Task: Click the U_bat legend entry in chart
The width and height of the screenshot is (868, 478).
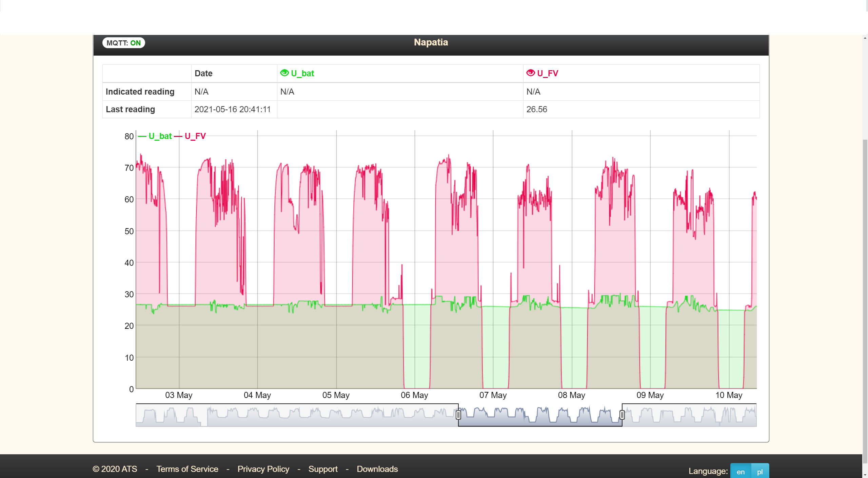Action: (x=160, y=136)
